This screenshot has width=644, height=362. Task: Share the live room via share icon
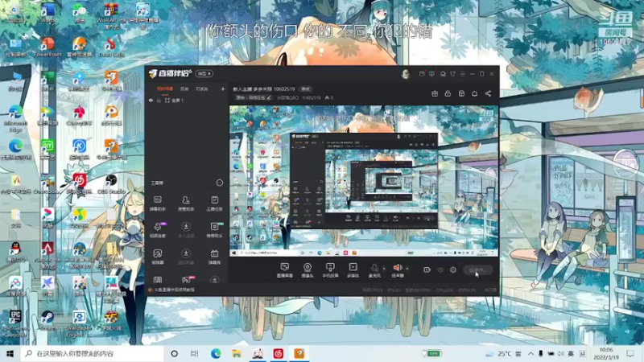tap(488, 93)
